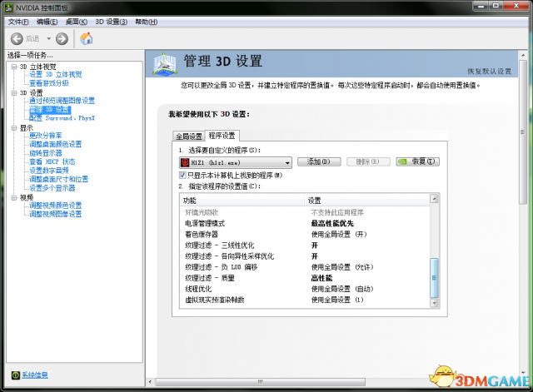Screen dimensions: 533x392
Task: Open 设置 3D 立体视觉 task
Action: [56, 74]
